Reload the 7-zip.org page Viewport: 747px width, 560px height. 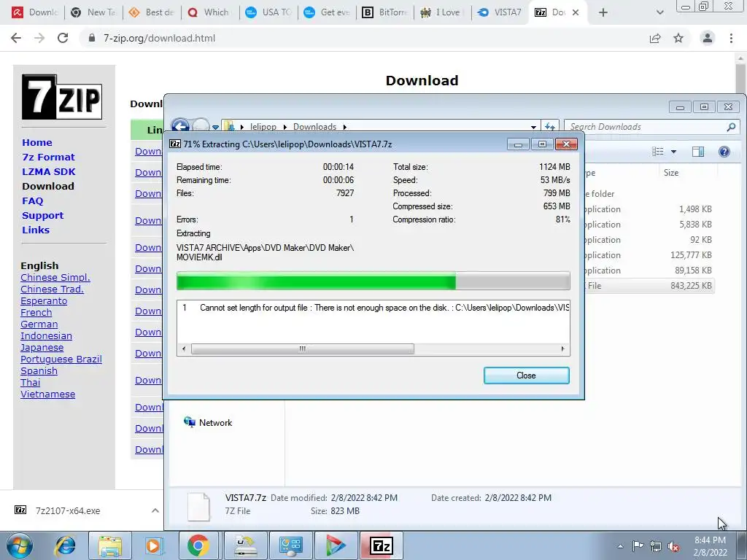[63, 38]
